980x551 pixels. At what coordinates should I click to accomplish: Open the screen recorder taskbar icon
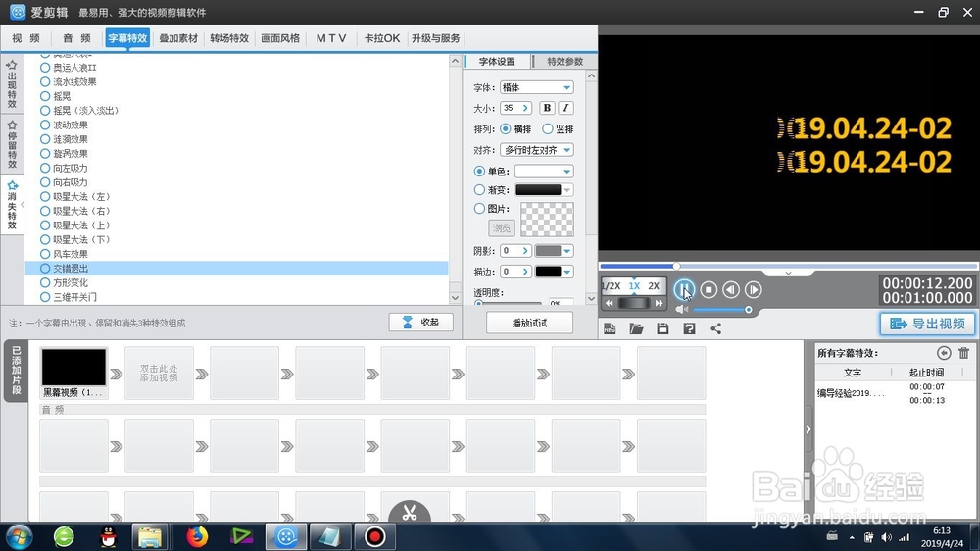coord(374,536)
